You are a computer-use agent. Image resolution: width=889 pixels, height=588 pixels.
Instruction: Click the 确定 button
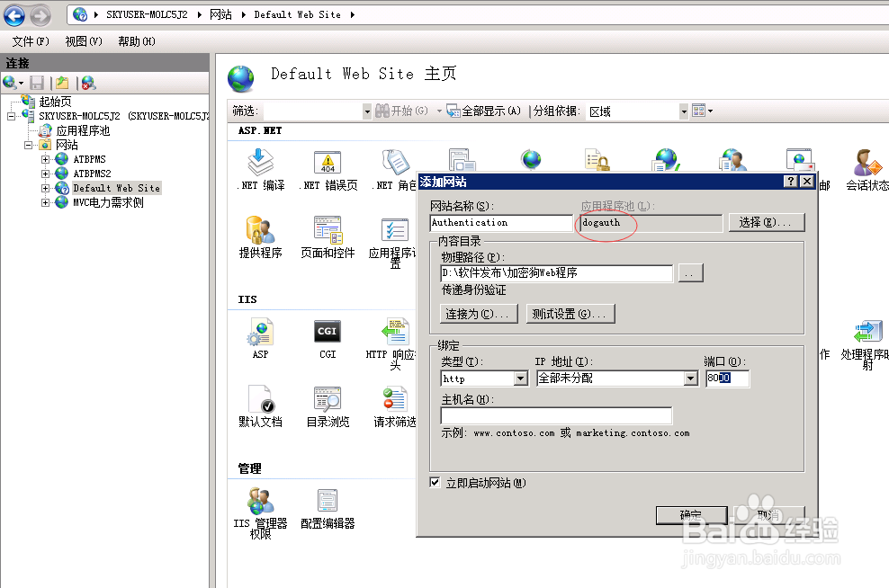click(x=691, y=514)
